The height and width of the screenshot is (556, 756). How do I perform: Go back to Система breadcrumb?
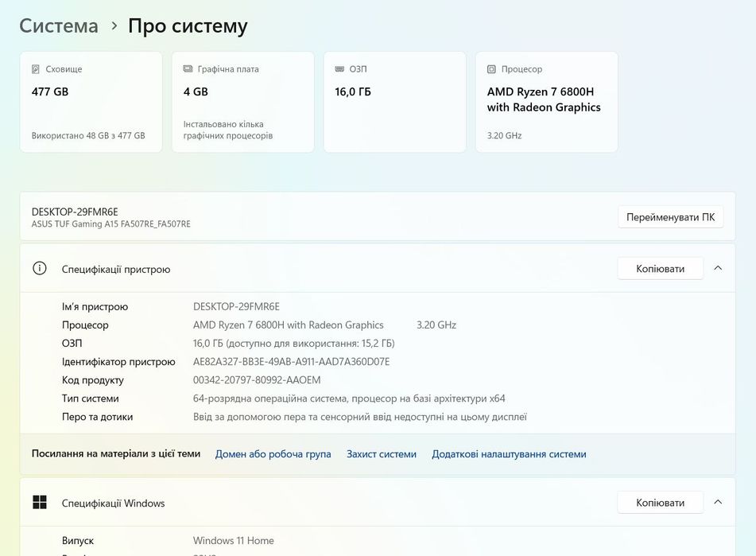pyautogui.click(x=59, y=25)
